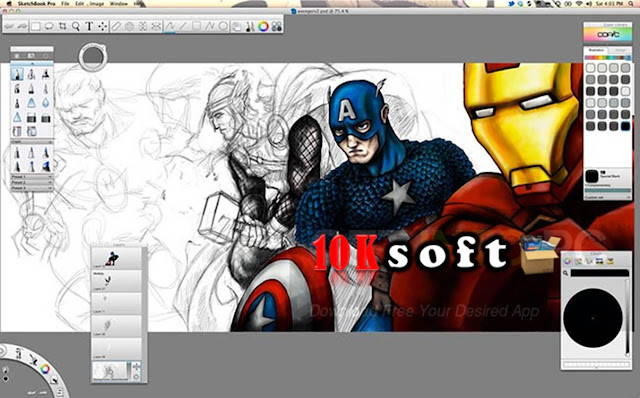This screenshot has height=398, width=640.
Task: Click the clock reading Sat 4:01 PM
Action: [608, 4]
